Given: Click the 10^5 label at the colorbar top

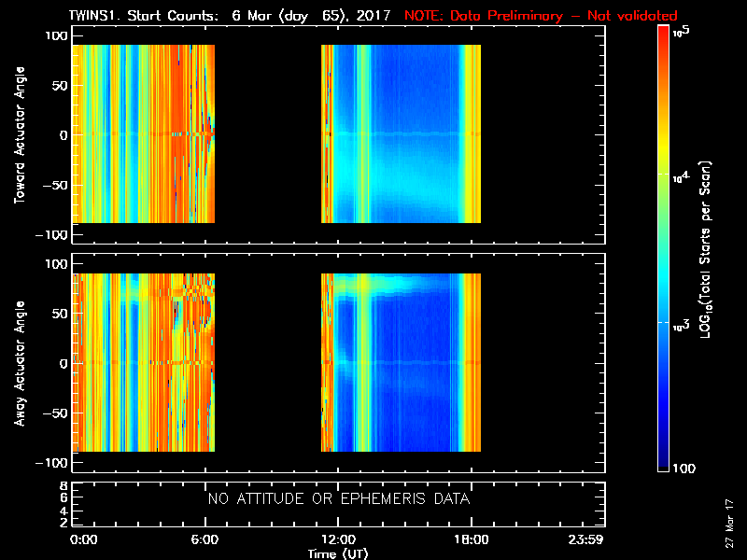Looking at the screenshot, I should pos(682,32).
